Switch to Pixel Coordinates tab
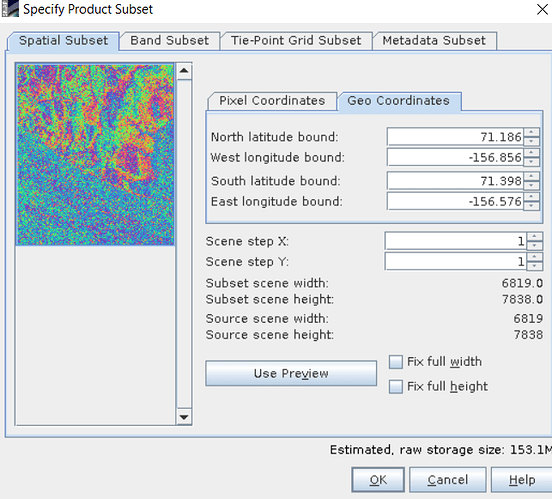Viewport: 552px width, 499px height. tap(272, 101)
